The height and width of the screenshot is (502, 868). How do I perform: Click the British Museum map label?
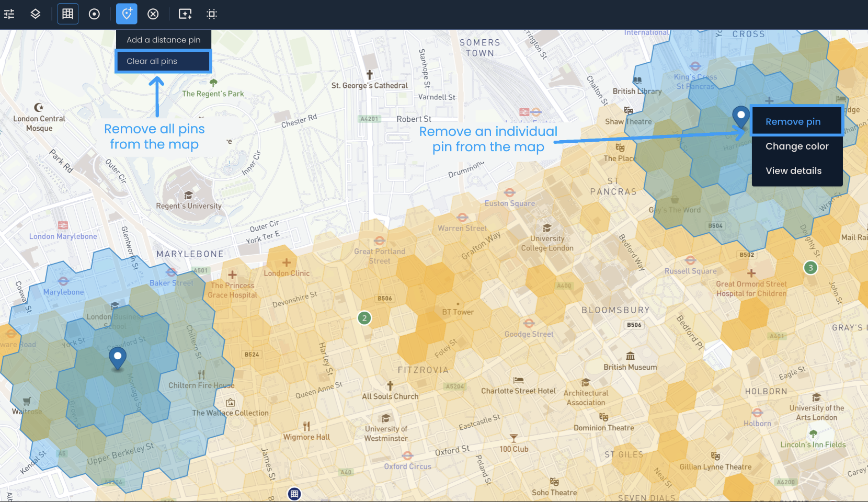(x=630, y=367)
